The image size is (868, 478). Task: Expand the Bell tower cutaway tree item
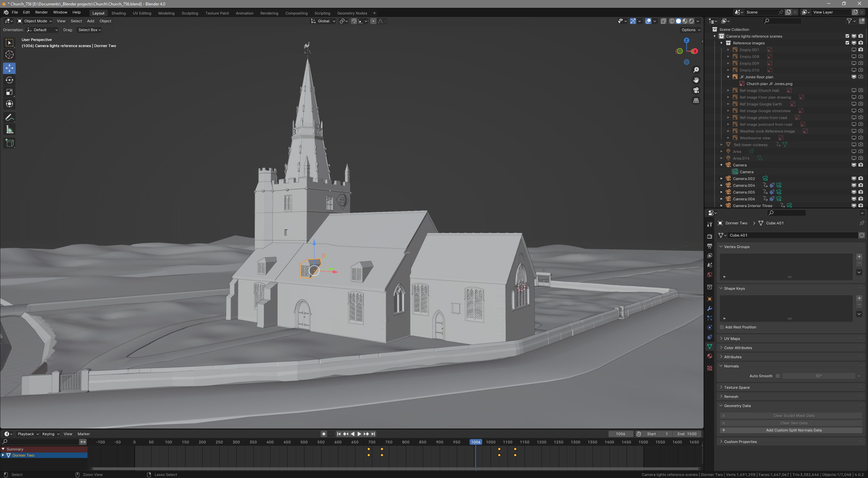[722, 145]
